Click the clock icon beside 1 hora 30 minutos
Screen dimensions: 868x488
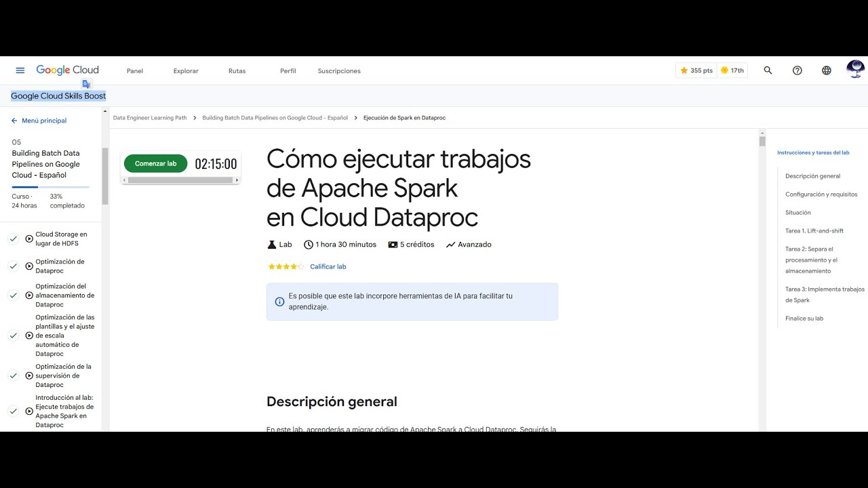coord(309,245)
